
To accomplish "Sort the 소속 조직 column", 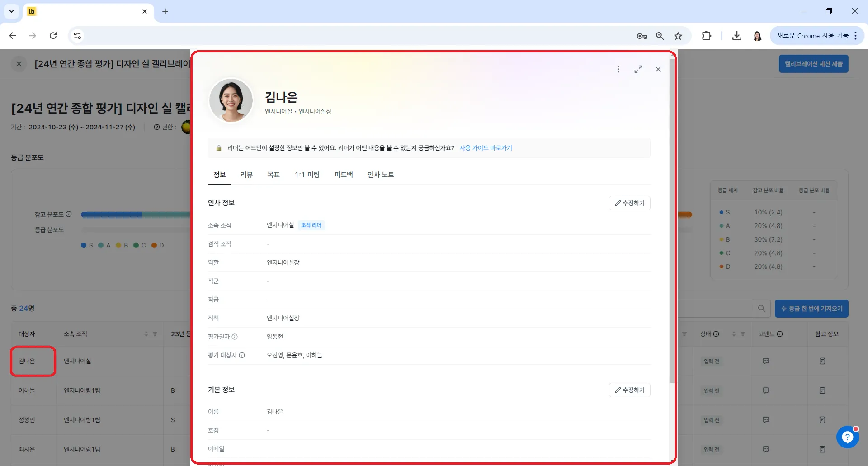I will click(x=146, y=334).
